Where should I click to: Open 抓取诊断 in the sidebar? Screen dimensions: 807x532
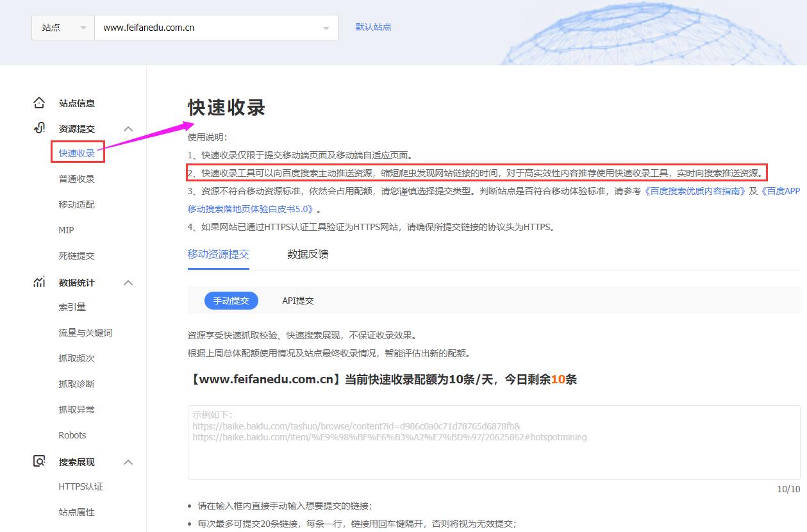coord(77,384)
